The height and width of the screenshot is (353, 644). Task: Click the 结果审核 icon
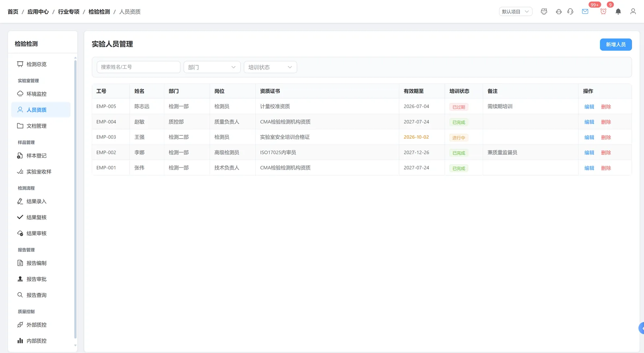click(20, 233)
